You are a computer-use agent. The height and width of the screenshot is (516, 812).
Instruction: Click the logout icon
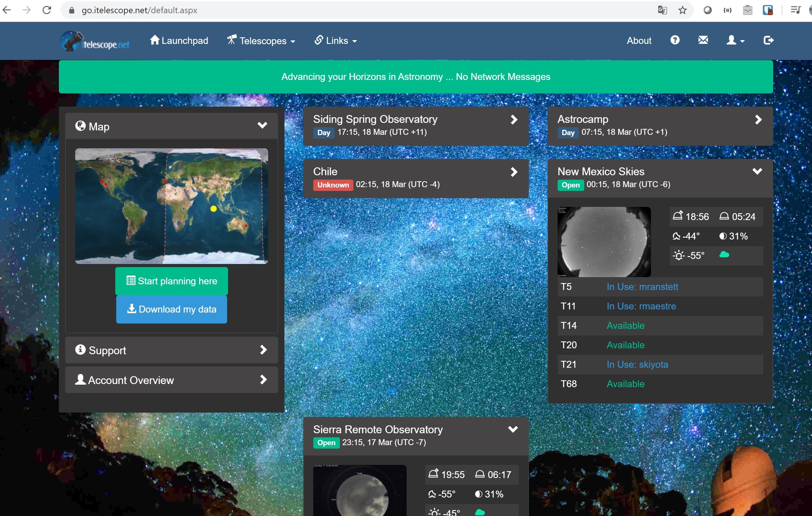768,40
